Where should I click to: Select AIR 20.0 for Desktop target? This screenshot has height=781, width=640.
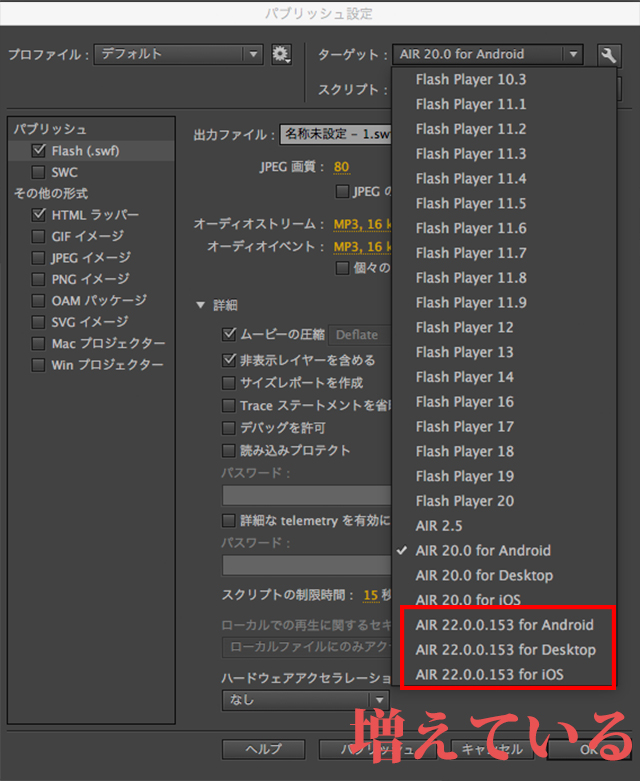point(504,576)
